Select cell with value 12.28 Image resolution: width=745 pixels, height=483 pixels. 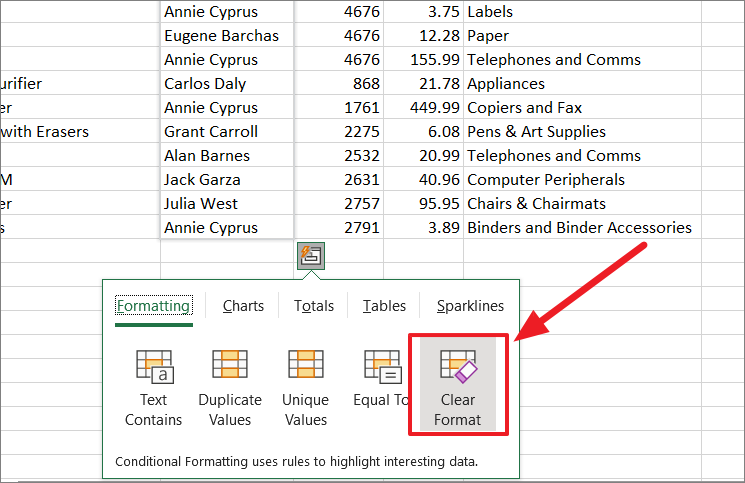(423, 36)
